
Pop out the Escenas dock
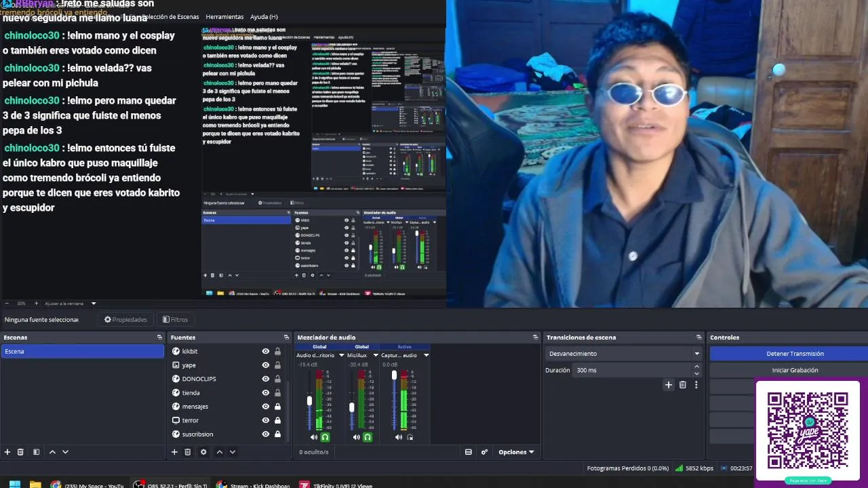pos(159,338)
